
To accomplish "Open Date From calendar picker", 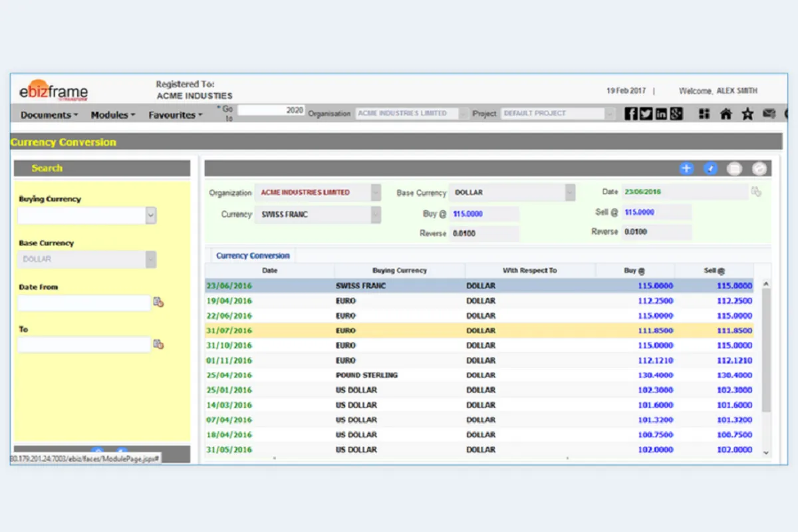I will 158,303.
